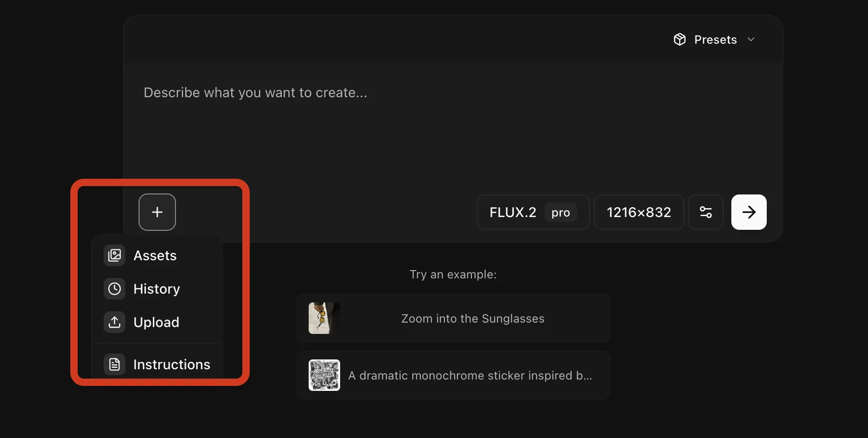868x438 pixels.
Task: Expand the Presets dropdown chevron
Action: tap(751, 39)
